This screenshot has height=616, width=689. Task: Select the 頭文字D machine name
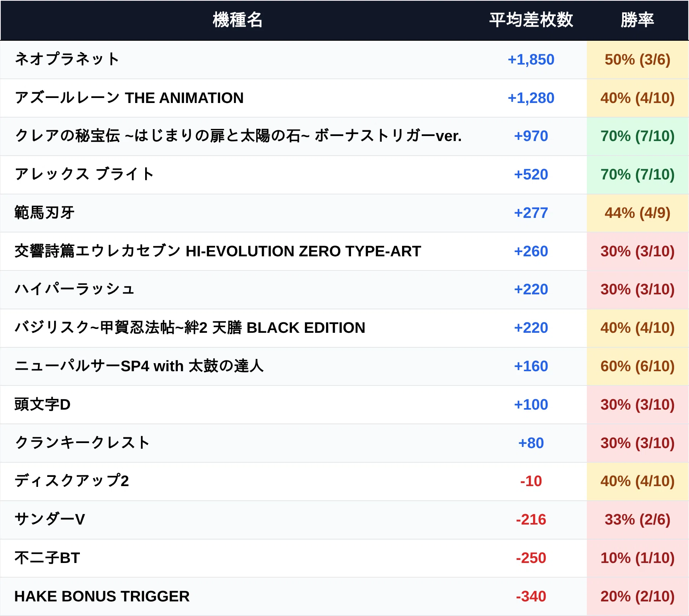42,405
